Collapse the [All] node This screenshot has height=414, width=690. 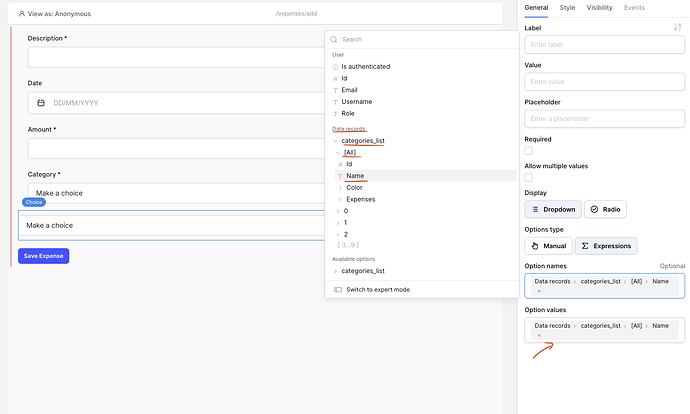point(338,153)
